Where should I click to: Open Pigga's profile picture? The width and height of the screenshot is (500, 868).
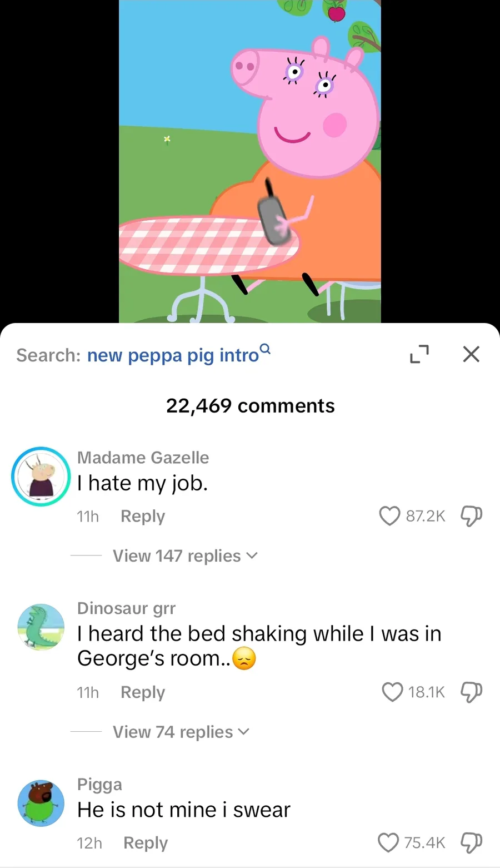click(41, 803)
